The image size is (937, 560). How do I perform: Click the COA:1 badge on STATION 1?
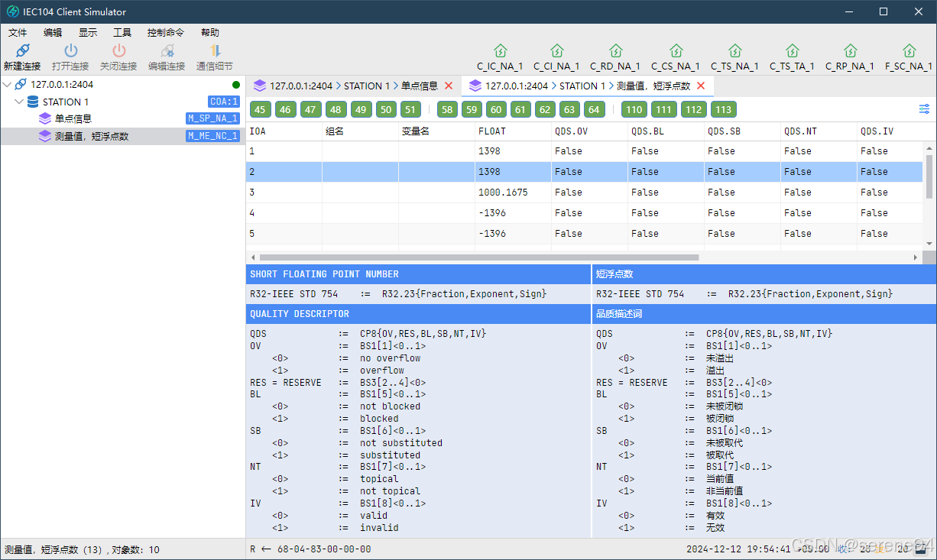pos(224,102)
